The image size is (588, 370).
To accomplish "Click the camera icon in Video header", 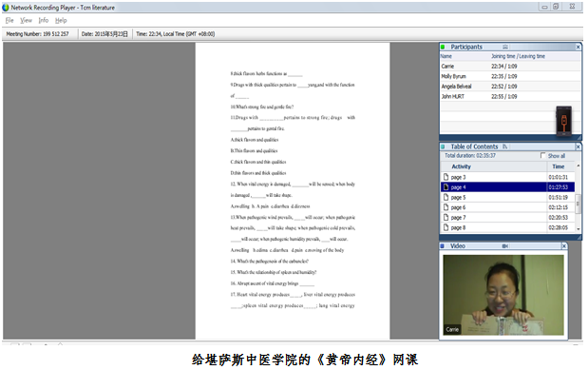I will point(505,246).
